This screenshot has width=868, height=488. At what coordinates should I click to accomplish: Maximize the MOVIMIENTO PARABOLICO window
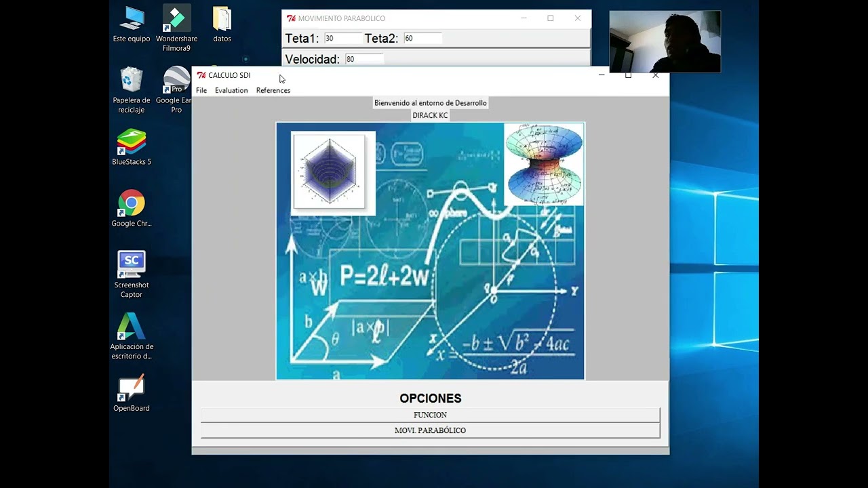tap(551, 18)
